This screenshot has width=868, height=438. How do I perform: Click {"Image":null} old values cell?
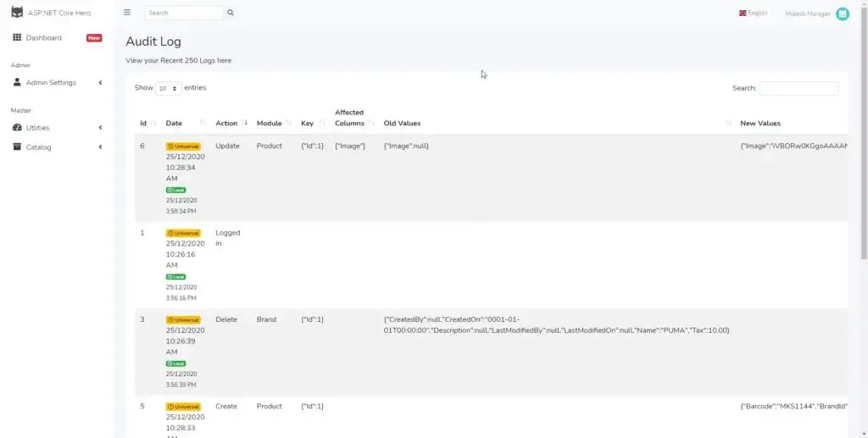click(x=406, y=146)
